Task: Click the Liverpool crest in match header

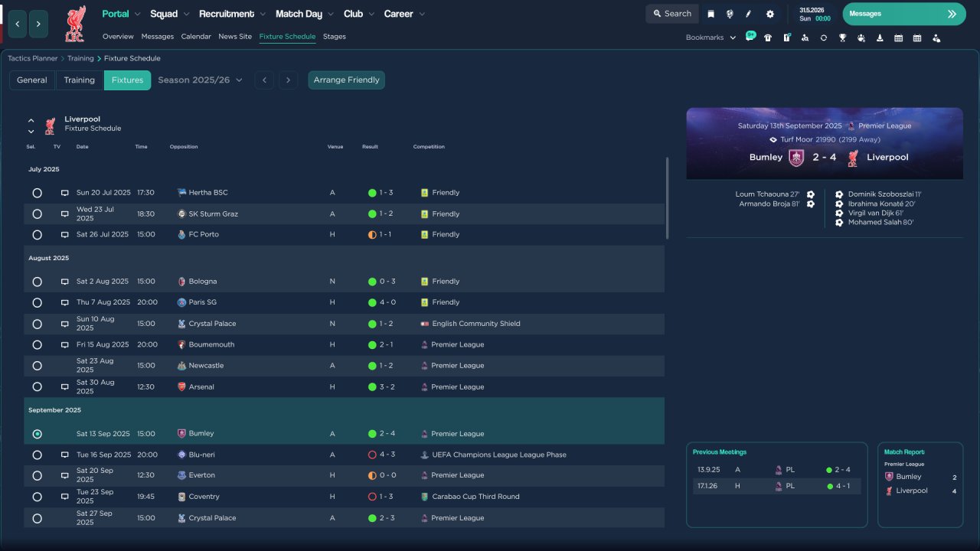Action: tap(852, 158)
